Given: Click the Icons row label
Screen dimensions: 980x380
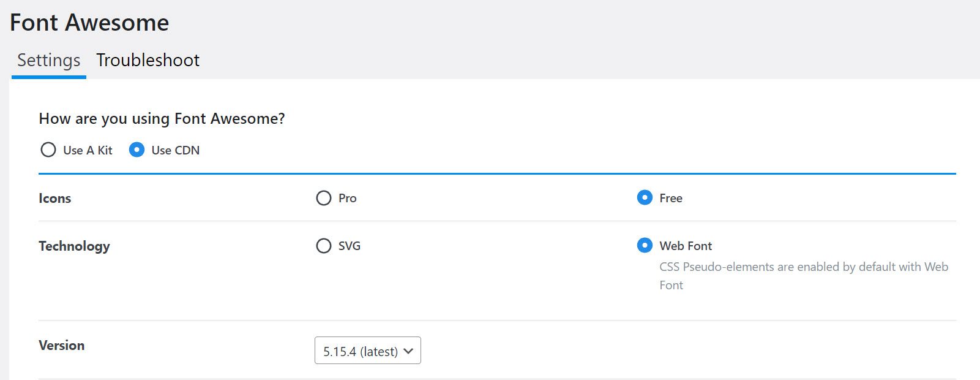Looking at the screenshot, I should coord(55,199).
